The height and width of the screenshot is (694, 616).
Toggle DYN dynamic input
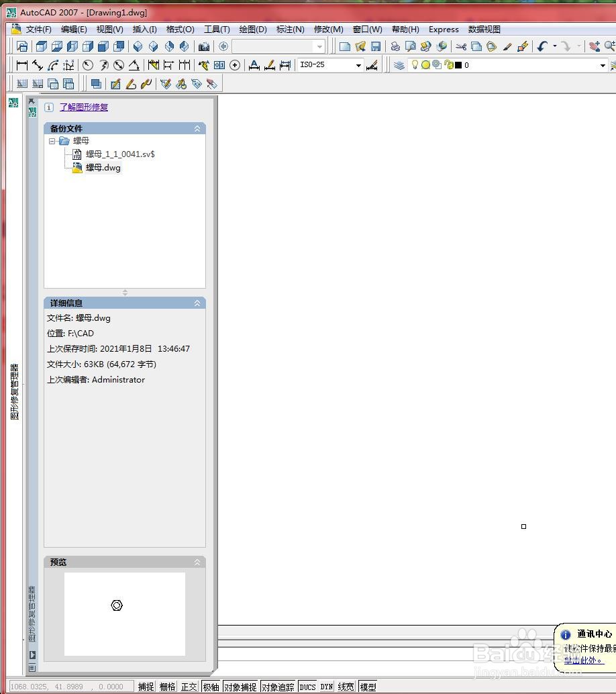(327, 687)
